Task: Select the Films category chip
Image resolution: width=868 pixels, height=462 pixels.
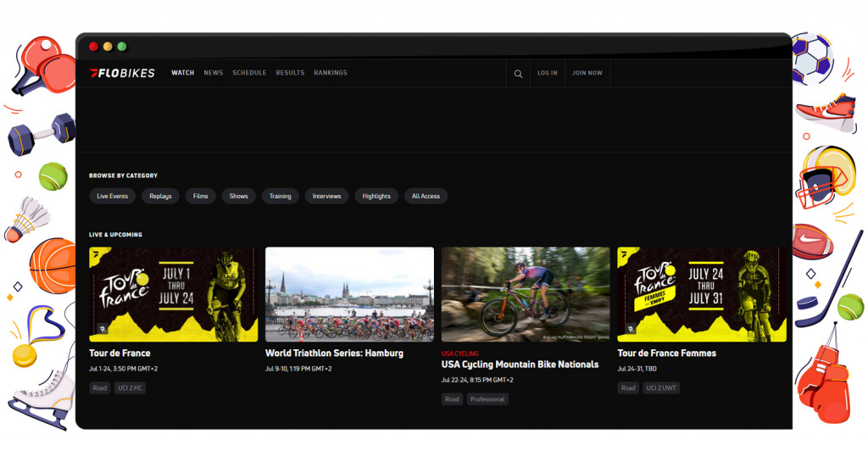Action: [200, 196]
